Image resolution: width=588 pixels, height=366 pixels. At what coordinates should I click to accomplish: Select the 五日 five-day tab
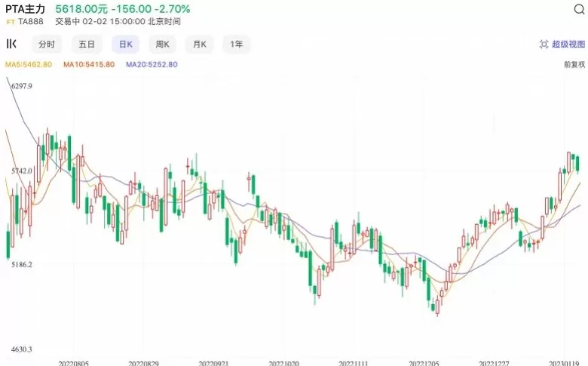click(87, 45)
